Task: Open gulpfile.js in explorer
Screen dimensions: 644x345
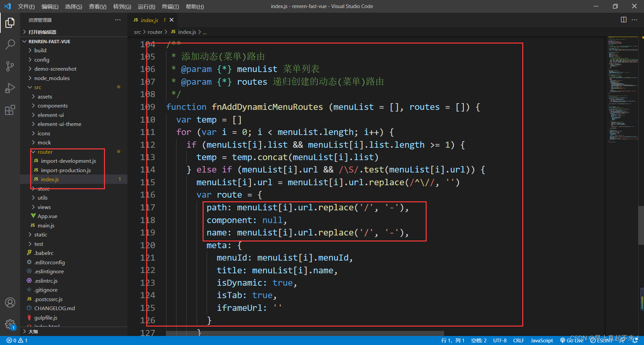Action: (x=46, y=318)
